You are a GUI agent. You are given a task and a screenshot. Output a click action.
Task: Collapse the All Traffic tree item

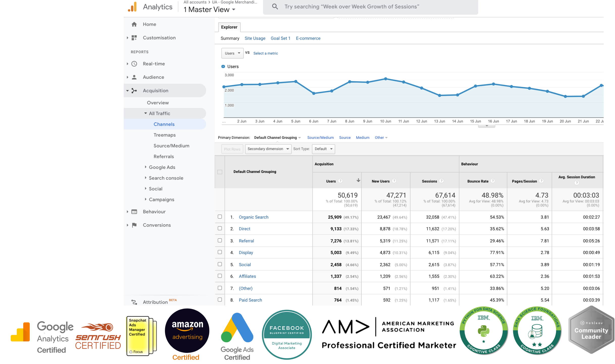[x=145, y=113]
